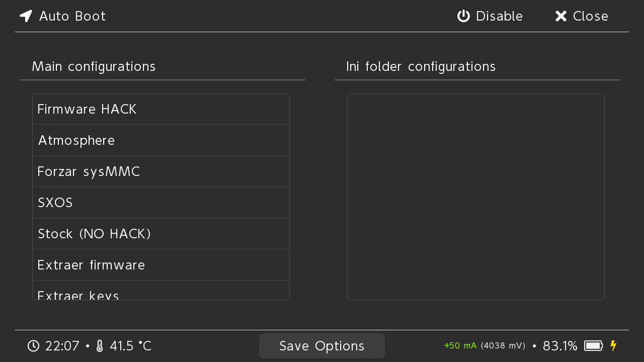Click the empty Ini folder configurations list
644x362 pixels.
tap(476, 197)
